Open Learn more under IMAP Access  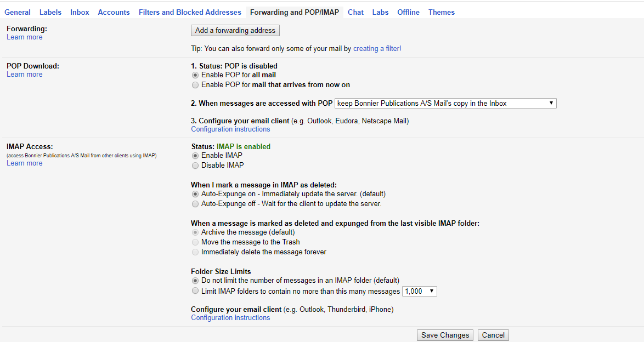pos(24,163)
